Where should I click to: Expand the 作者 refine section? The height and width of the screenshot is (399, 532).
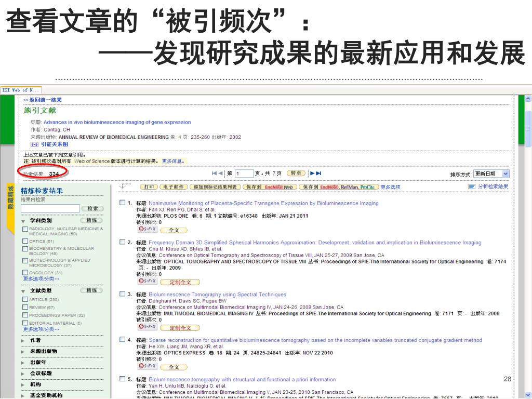point(23,341)
